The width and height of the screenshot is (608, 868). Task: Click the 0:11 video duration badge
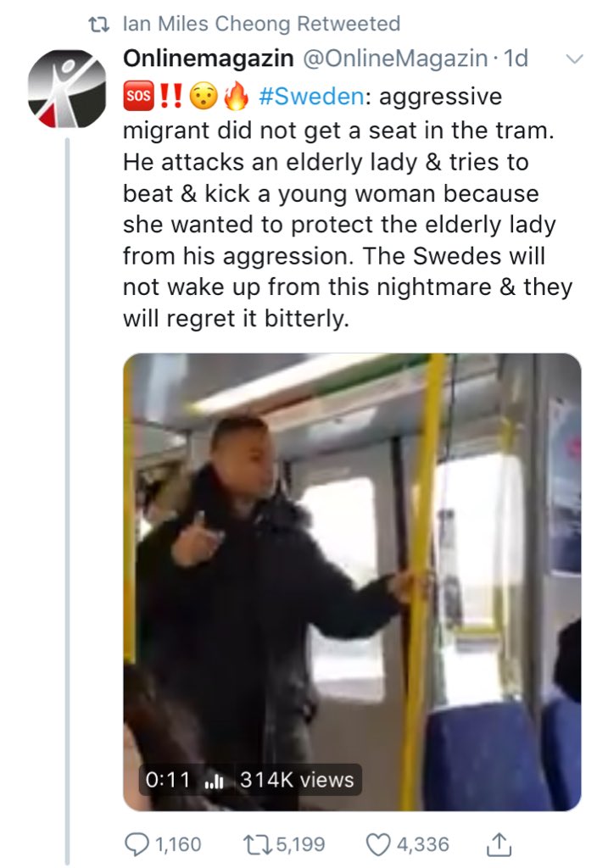(x=167, y=780)
